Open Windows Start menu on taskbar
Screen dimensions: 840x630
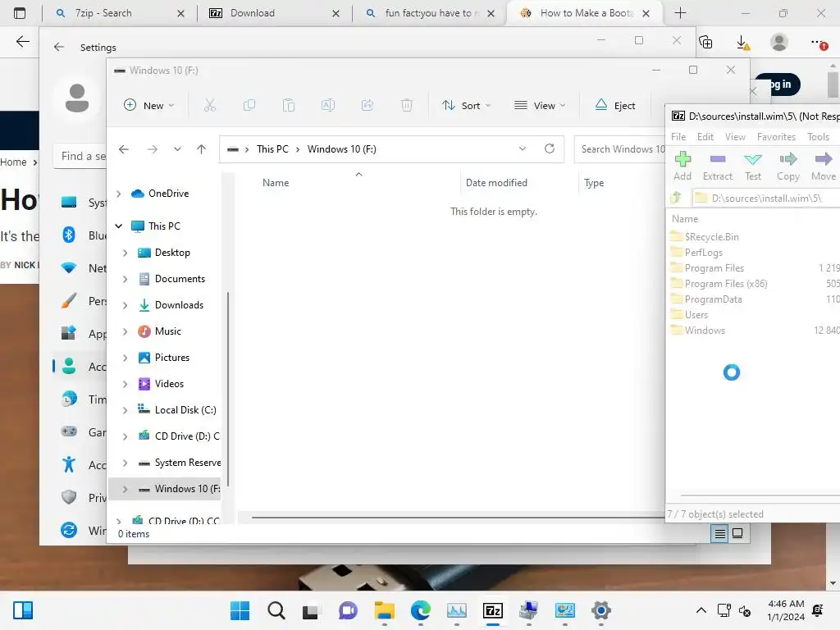240,610
